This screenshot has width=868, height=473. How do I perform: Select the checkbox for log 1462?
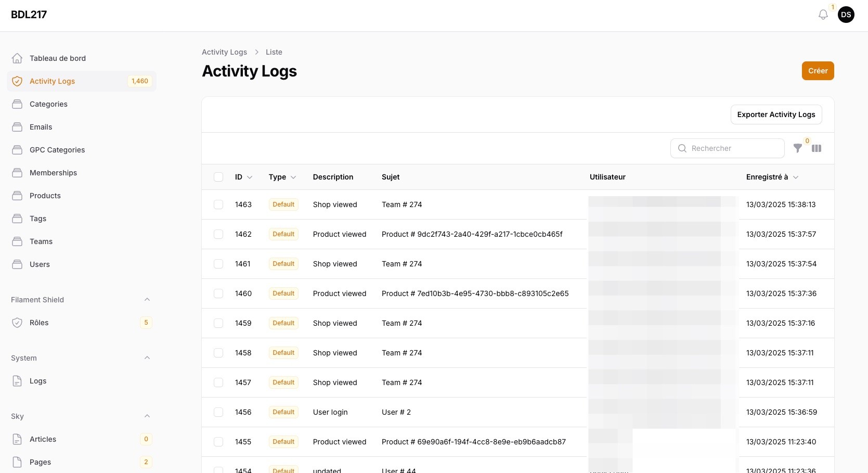coord(218,234)
